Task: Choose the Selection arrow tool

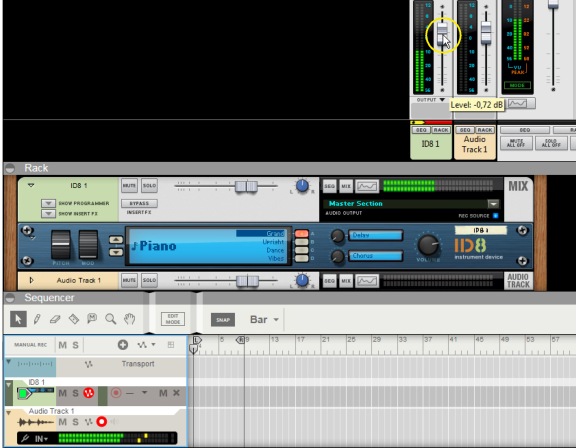Action: pyautogui.click(x=18, y=319)
